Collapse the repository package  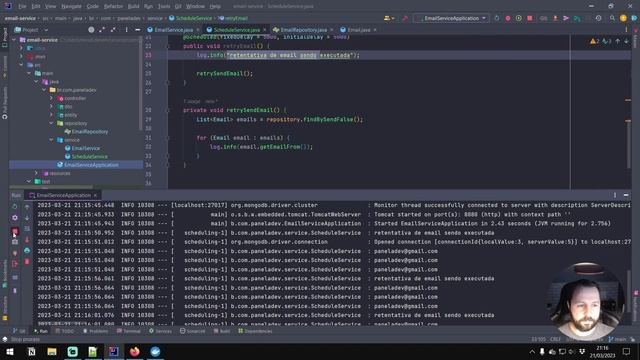pyautogui.click(x=51, y=123)
